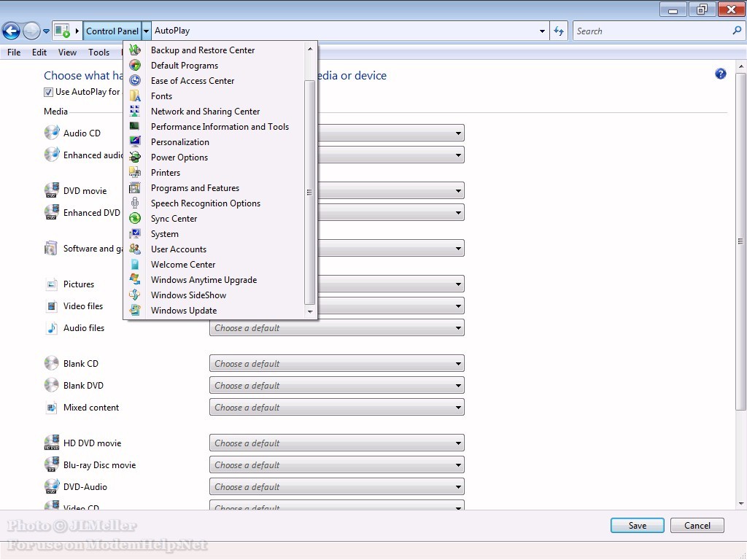Image resolution: width=747 pixels, height=560 pixels.
Task: Click the Windows SideShow icon
Action: pos(135,295)
